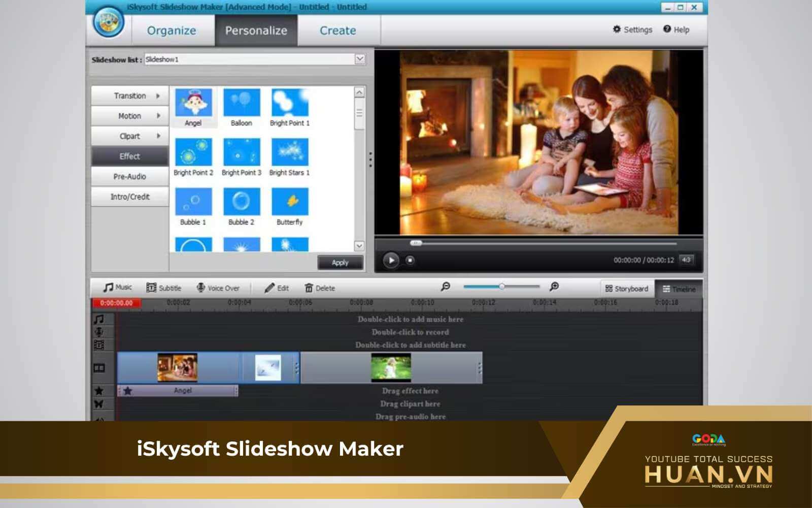Switch to Storyboard view

[627, 289]
